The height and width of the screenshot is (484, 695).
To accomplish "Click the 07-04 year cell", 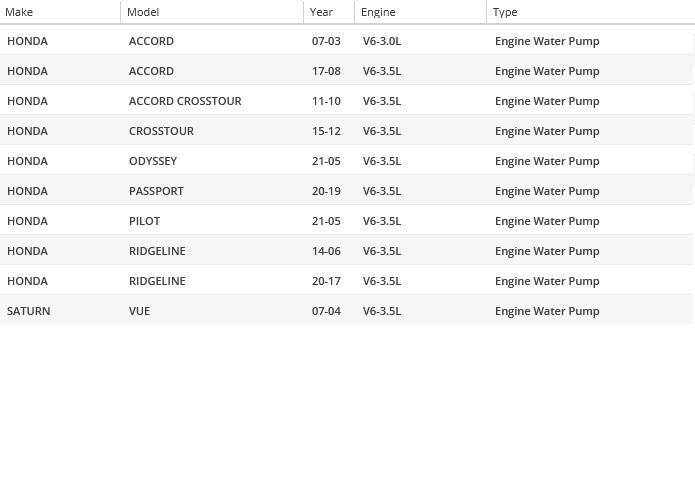I will [x=326, y=311].
